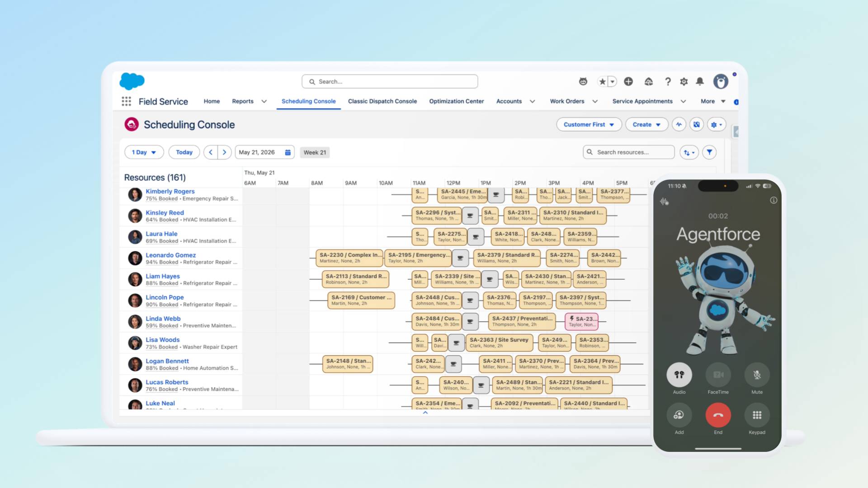Open the Leonardo Gomez resource link
The width and height of the screenshot is (868, 488).
click(x=170, y=255)
